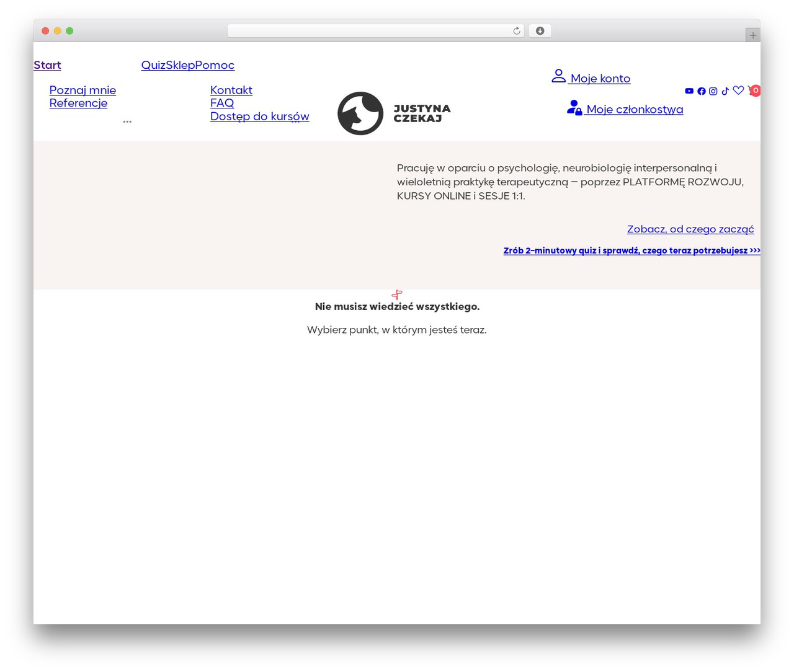The image size is (794, 672).
Task: Click the 2-minutowy quiz link
Action: pos(632,250)
